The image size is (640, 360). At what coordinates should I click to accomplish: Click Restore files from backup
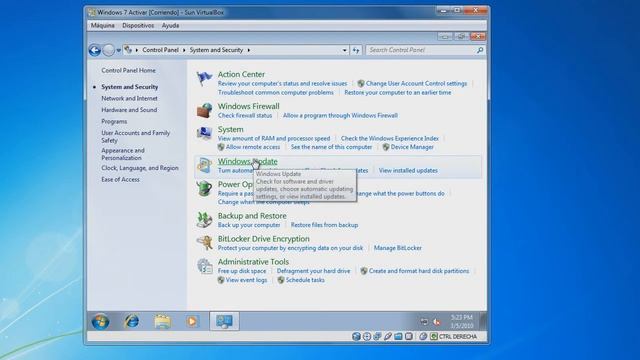(324, 225)
